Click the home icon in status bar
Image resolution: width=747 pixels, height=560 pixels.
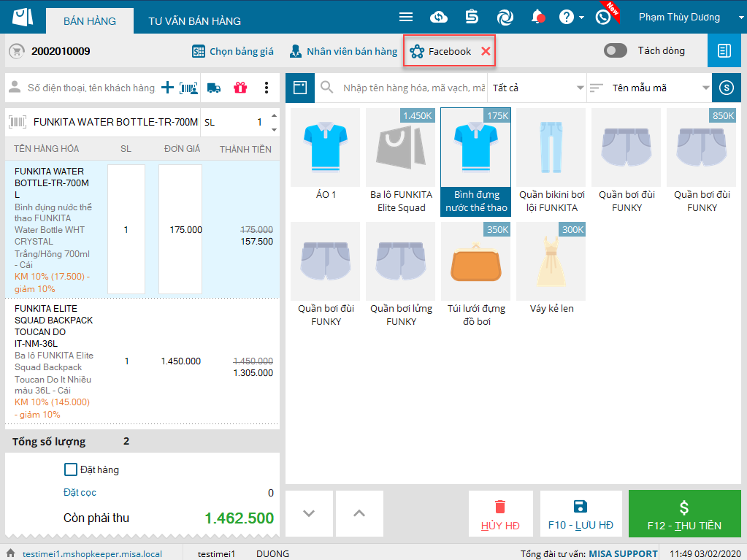[x=10, y=553]
